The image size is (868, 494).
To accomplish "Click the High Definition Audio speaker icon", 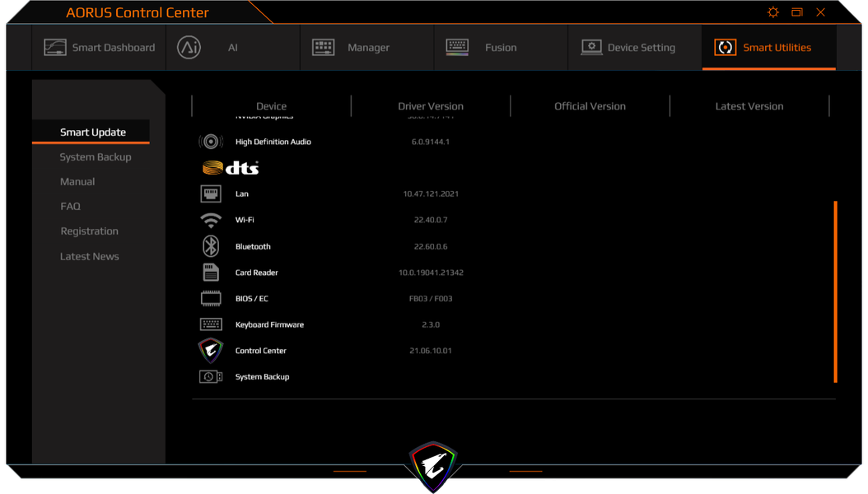I will [210, 142].
